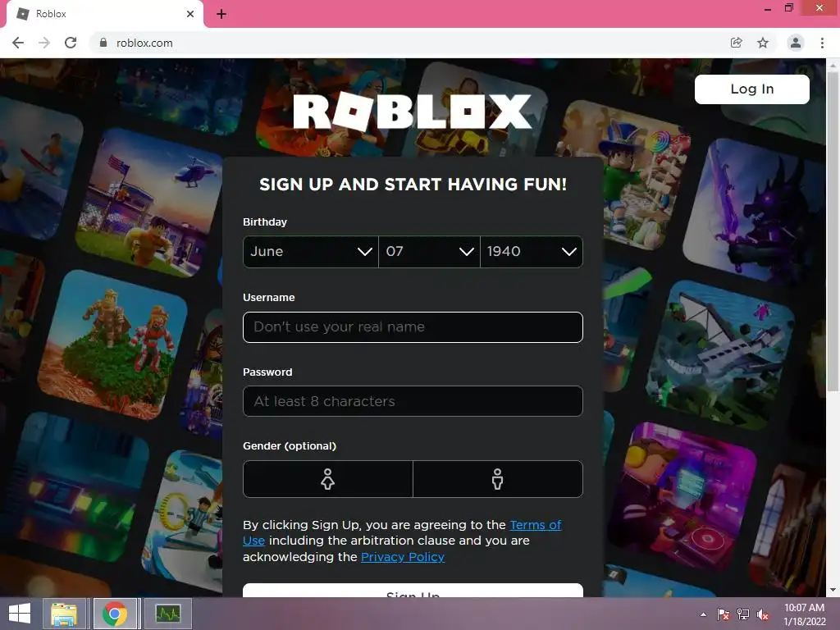Open the resource monitor taskbar icon
This screenshot has height=630, width=840.
(167, 614)
